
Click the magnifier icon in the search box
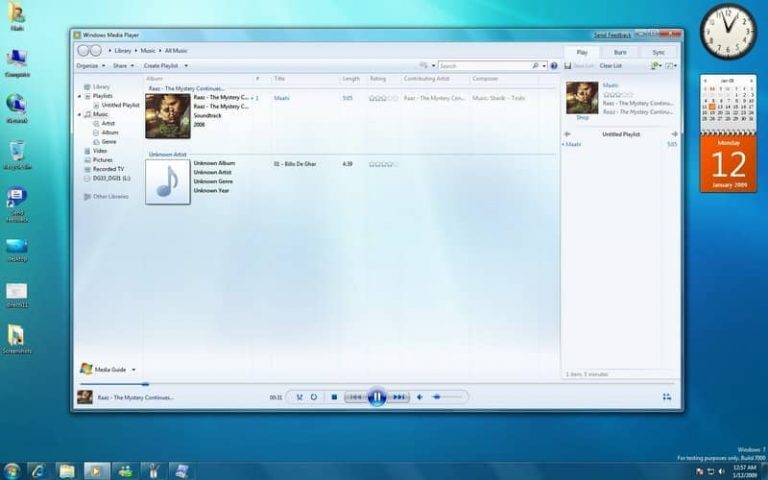(x=535, y=66)
